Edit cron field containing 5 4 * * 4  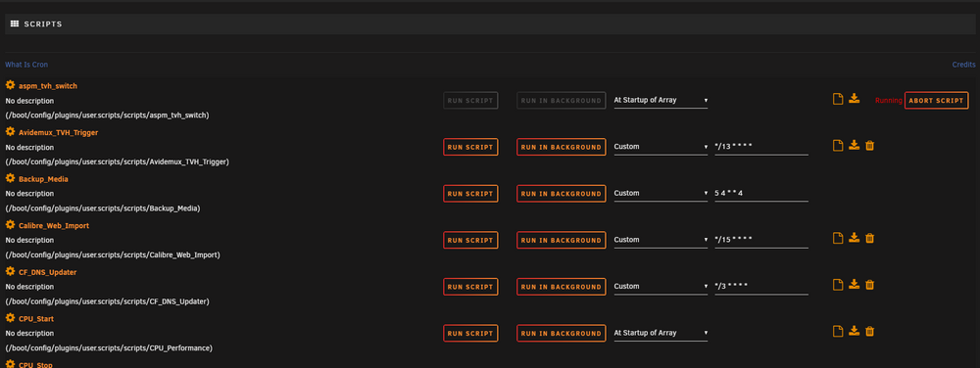click(x=761, y=194)
